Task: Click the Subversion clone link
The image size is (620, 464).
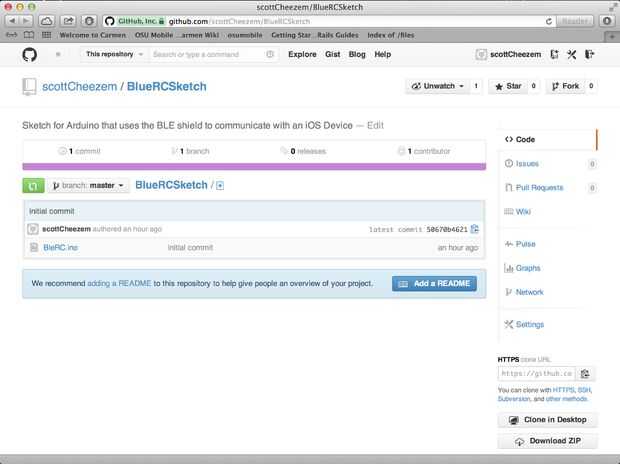Action: [x=514, y=399]
